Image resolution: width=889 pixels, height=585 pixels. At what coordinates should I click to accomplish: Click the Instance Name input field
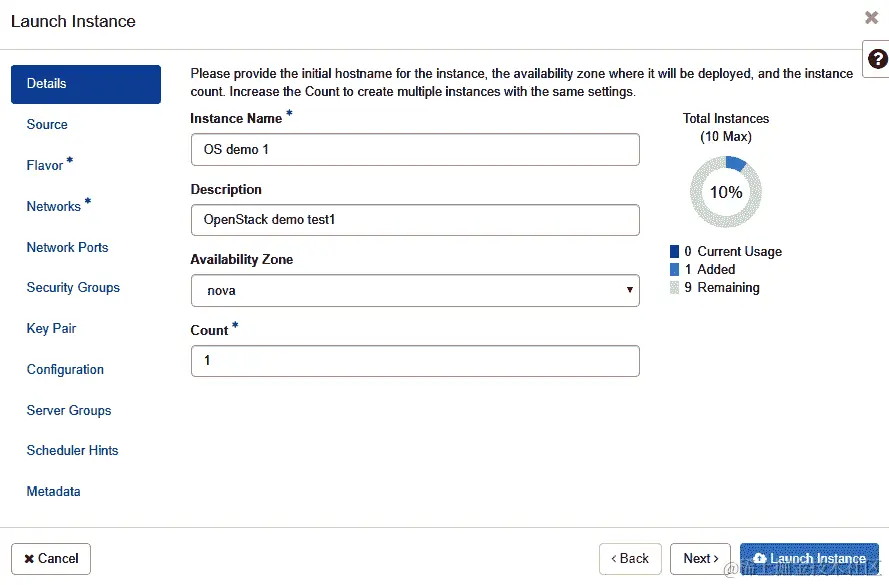(x=415, y=150)
